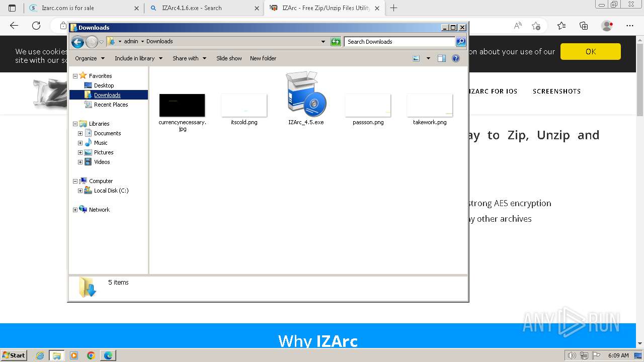Screen dimensions: 644x362
Task: Create a New folder
Action: [x=263, y=58]
